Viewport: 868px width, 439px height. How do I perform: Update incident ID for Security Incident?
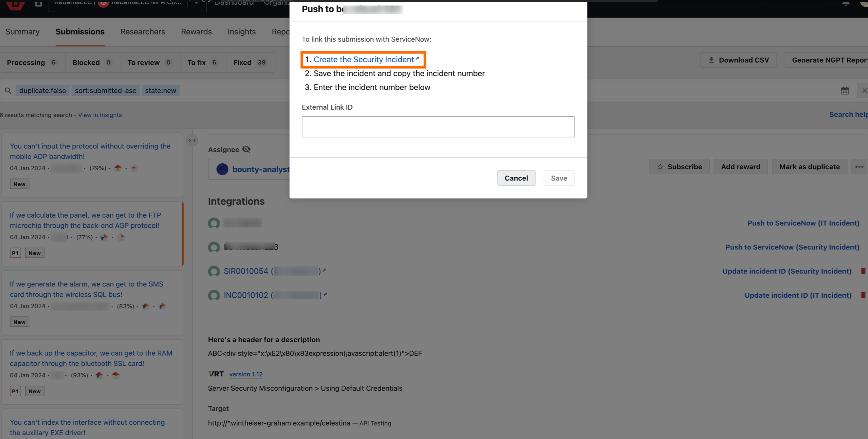tap(787, 271)
